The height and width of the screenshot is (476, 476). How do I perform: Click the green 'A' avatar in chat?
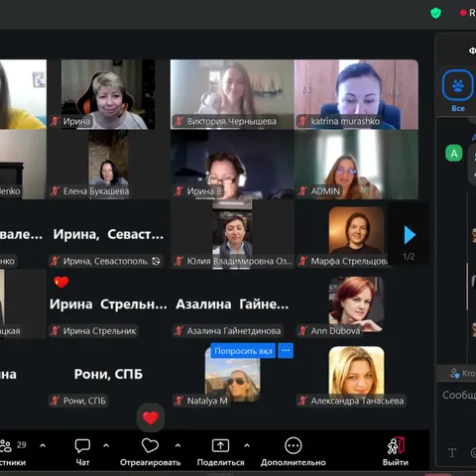[454, 153]
